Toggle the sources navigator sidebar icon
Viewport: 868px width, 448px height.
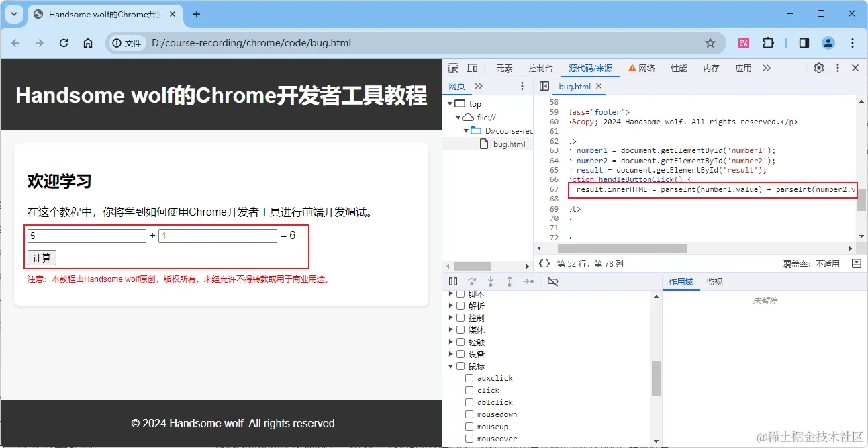pos(544,86)
